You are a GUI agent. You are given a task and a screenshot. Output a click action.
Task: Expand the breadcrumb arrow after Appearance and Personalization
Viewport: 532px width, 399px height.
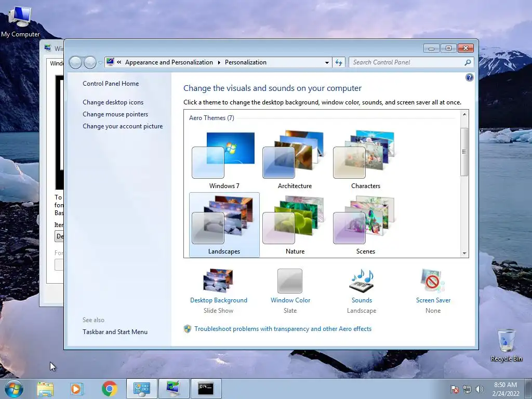point(219,62)
